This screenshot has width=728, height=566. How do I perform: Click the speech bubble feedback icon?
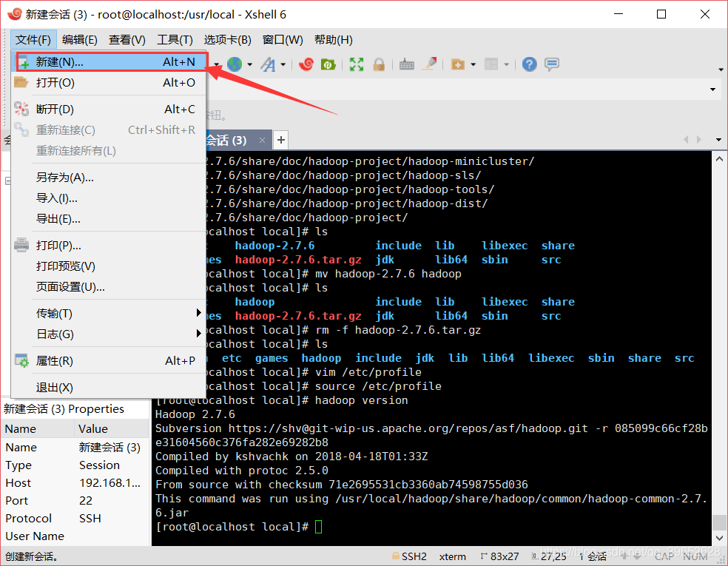[x=552, y=64]
